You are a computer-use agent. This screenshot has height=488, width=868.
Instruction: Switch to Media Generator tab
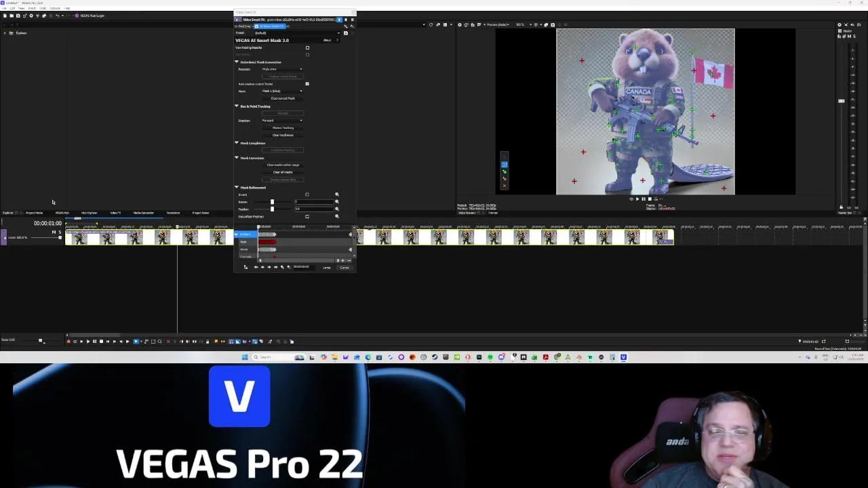144,213
